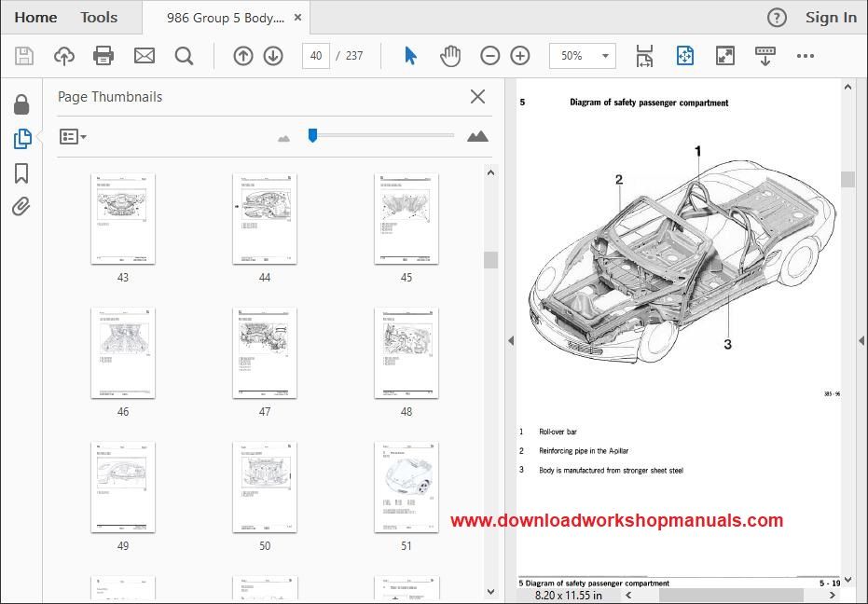868x604 pixels.
Task: Choose the Selection arrow tool
Action: tap(410, 56)
